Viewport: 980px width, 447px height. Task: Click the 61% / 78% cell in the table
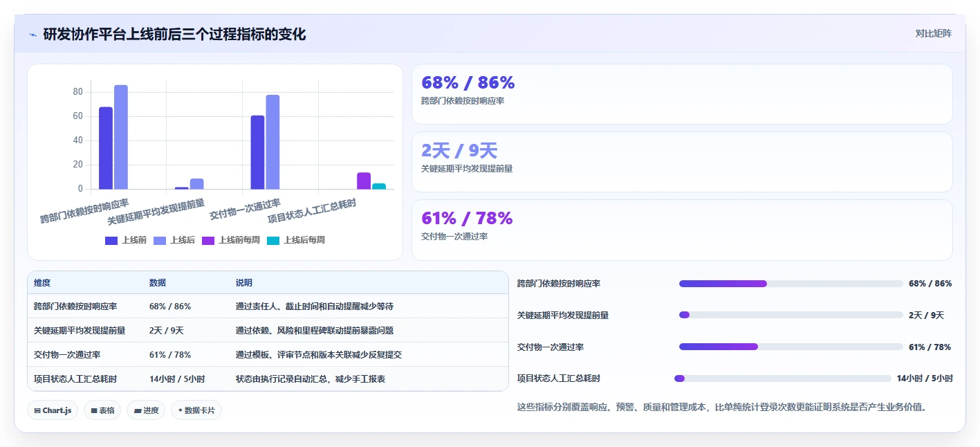click(170, 354)
